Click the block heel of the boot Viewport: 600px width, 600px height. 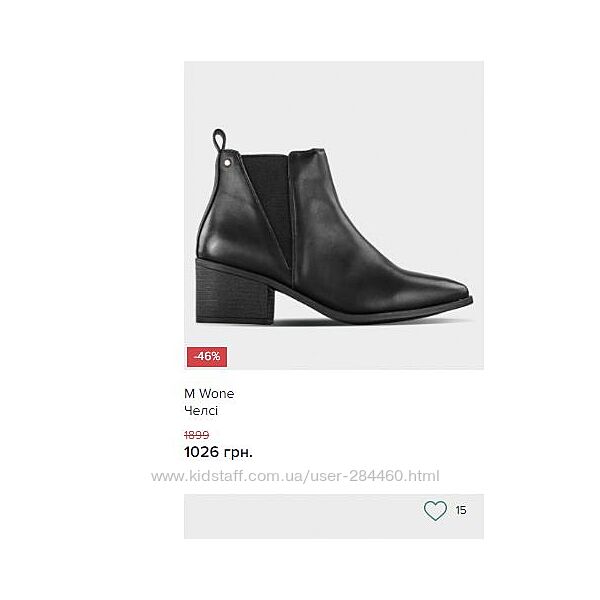[x=234, y=294]
